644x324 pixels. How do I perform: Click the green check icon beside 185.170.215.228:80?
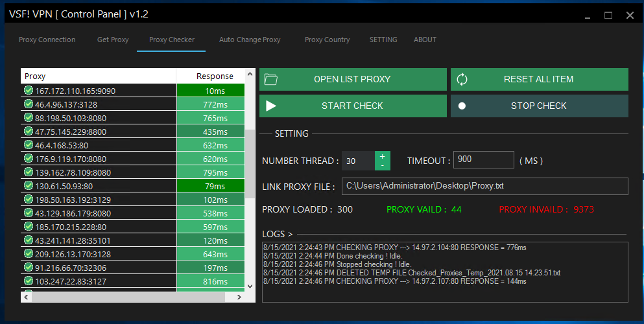point(29,226)
